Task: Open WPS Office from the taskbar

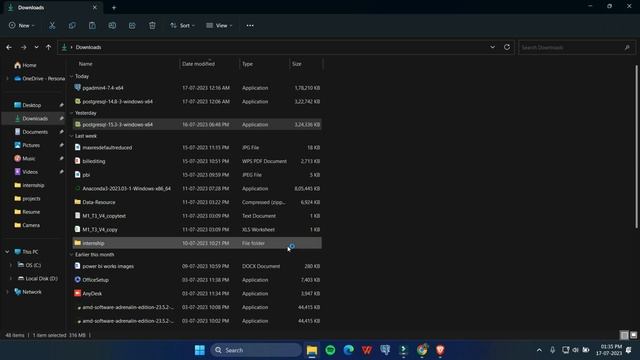Action: coord(367,350)
